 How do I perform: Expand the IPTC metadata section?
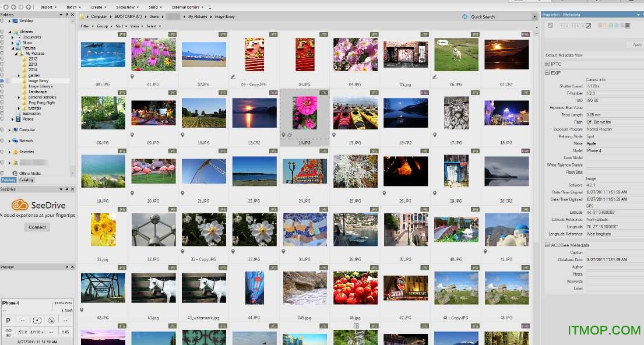click(547, 64)
